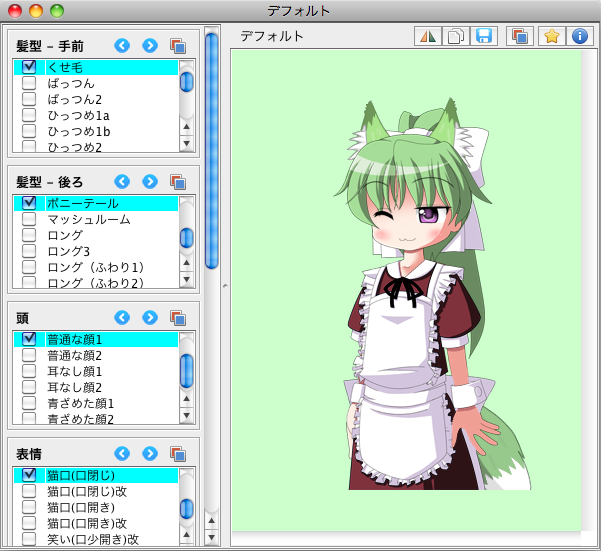
Task: Click the copy pages icon in toolbar
Action: [x=456, y=36]
